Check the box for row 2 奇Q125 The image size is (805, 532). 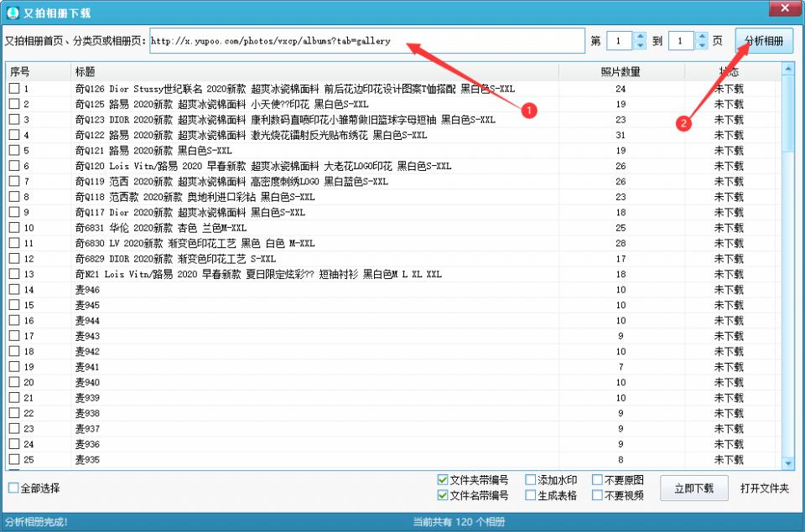(14, 104)
